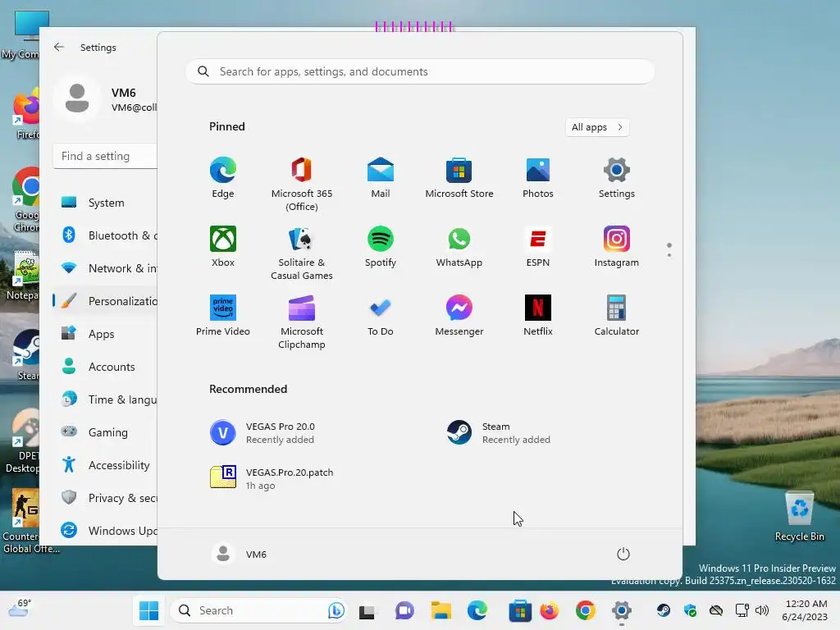Image resolution: width=840 pixels, height=630 pixels.
Task: Open the Photos pinned app
Action: tap(538, 178)
